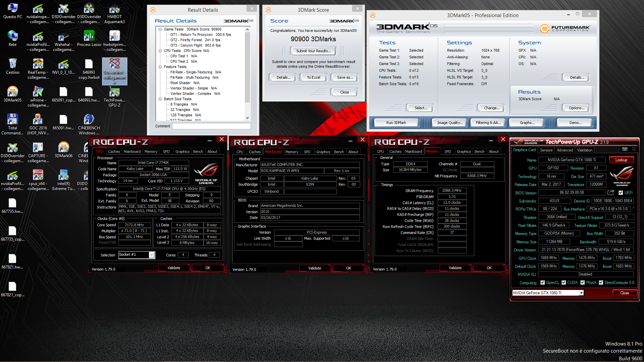
Task: Click the Comment input field
Action: click(x=211, y=126)
